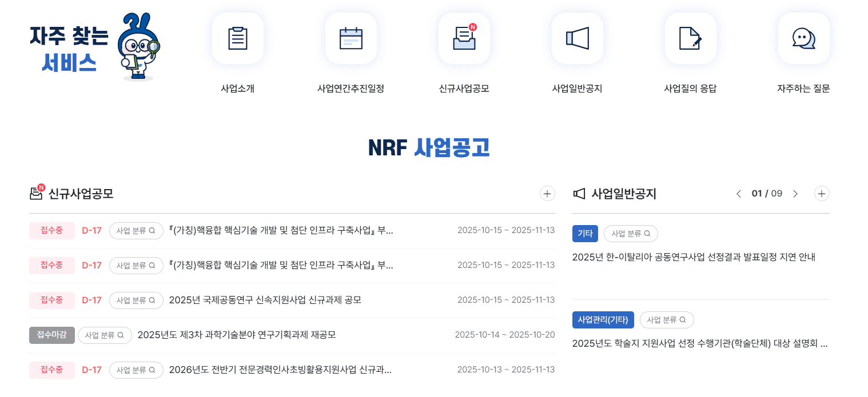Click the 자주하는 질문 speech bubble icon
868x397 pixels.
[x=803, y=38]
